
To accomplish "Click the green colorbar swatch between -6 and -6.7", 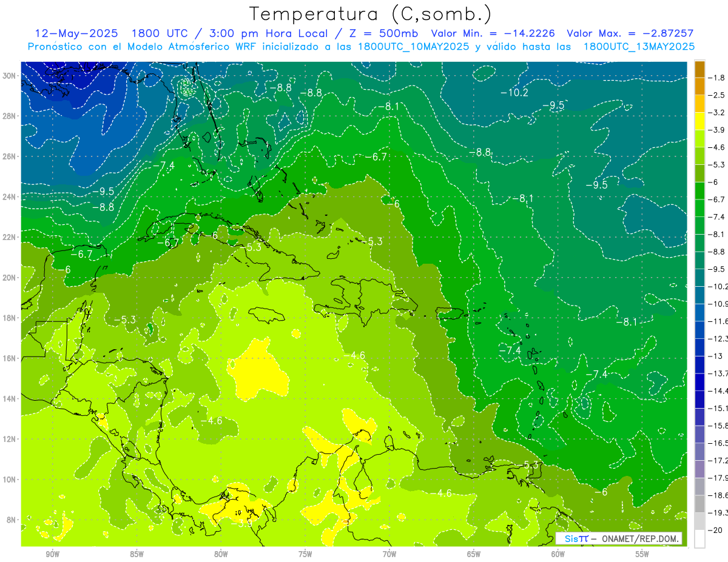I will click(x=699, y=191).
